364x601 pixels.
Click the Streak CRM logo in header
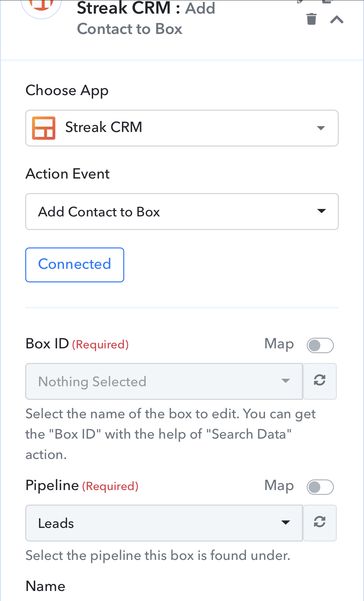point(41,6)
